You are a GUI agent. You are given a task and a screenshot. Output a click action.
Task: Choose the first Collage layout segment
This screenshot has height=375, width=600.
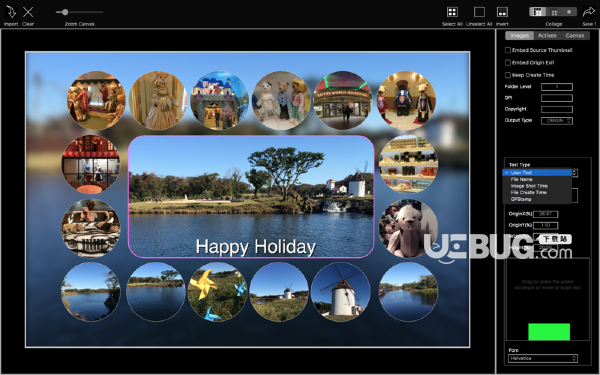click(x=538, y=12)
